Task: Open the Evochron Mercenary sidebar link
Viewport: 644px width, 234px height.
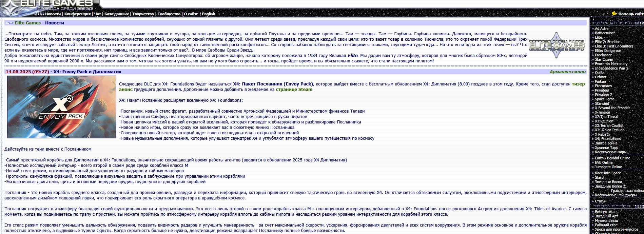Action: 611,64
